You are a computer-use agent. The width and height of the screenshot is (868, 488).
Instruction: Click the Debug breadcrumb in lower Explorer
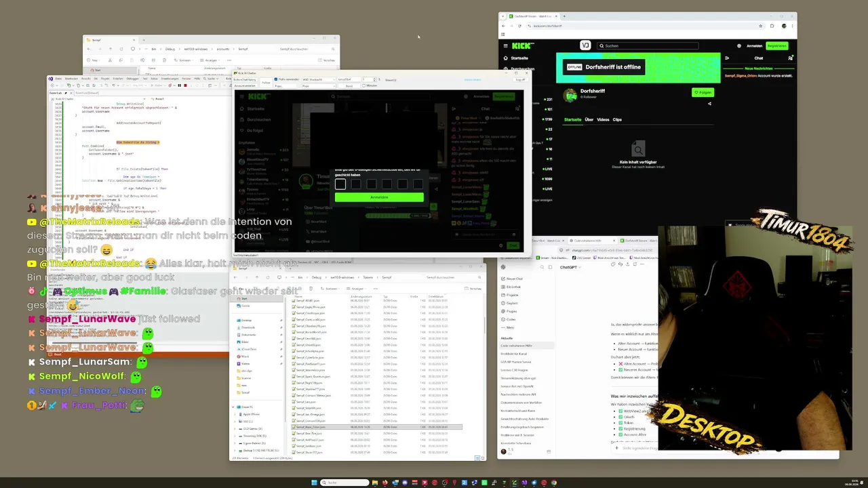point(317,277)
